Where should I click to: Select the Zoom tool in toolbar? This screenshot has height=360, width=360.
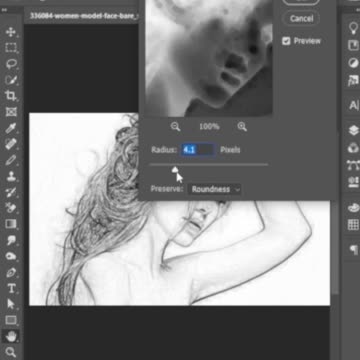tap(11, 352)
